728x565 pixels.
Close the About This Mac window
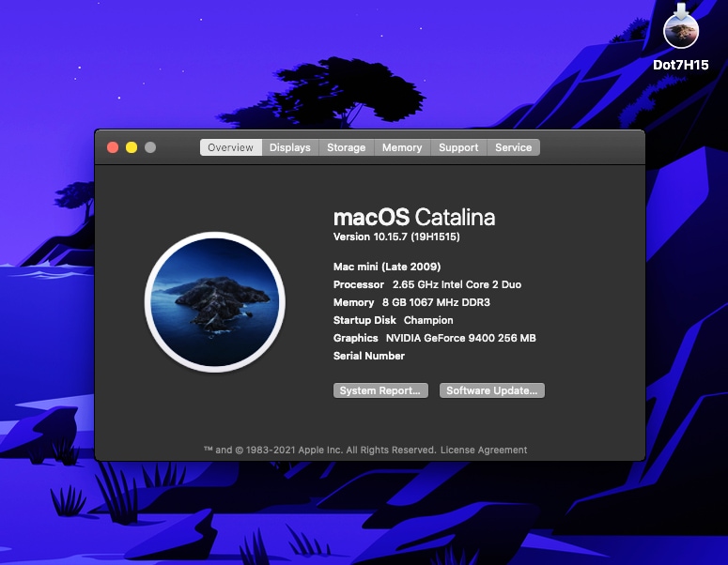(x=113, y=147)
